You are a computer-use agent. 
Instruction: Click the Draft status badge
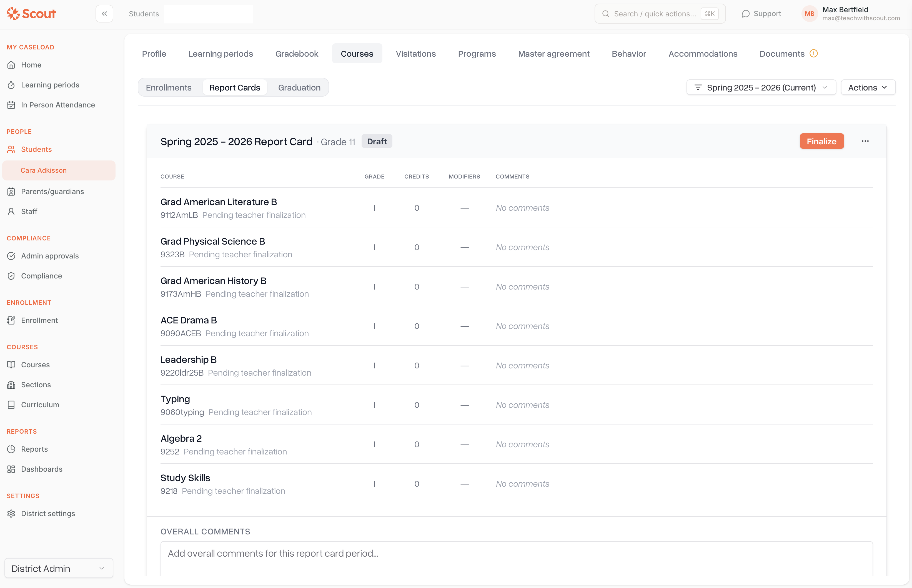pyautogui.click(x=377, y=141)
